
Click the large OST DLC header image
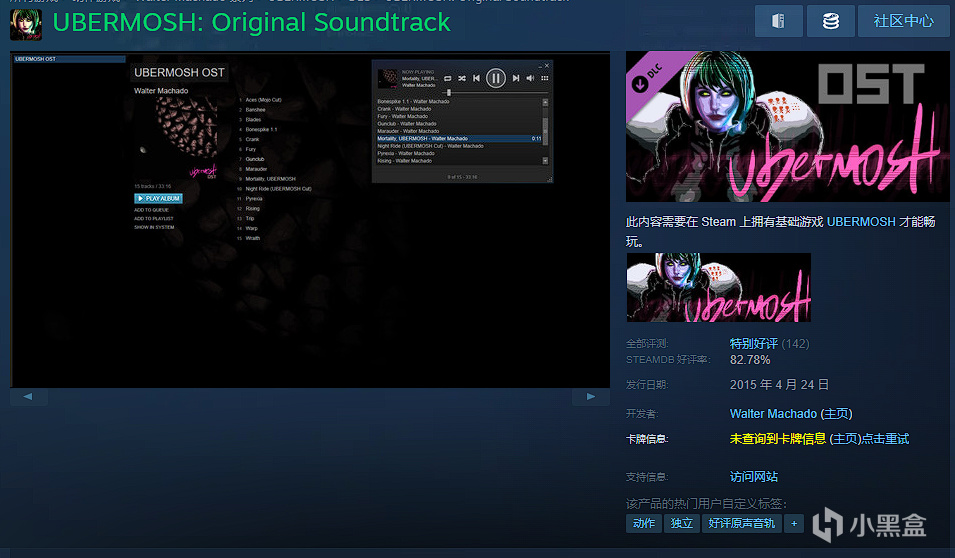tap(788, 126)
